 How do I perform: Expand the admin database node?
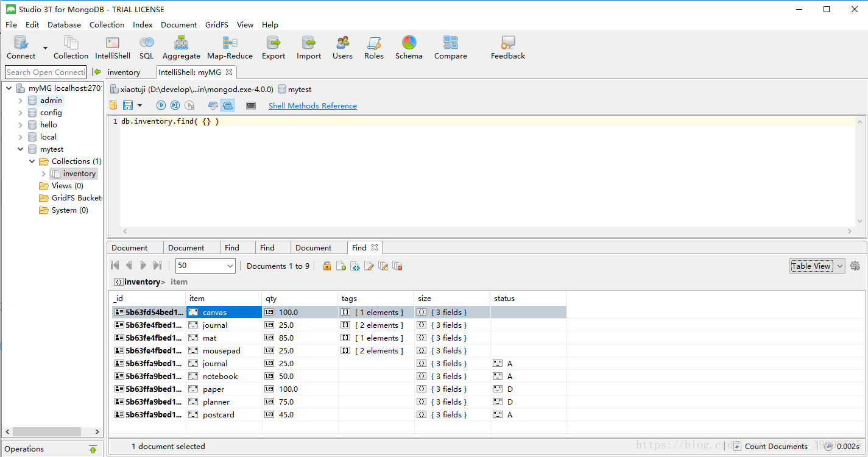tap(20, 101)
